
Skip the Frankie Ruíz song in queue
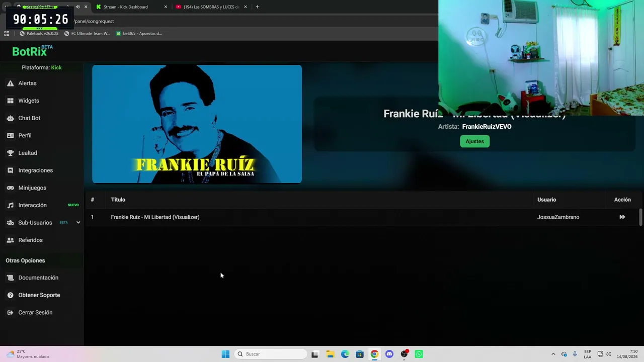(622, 217)
